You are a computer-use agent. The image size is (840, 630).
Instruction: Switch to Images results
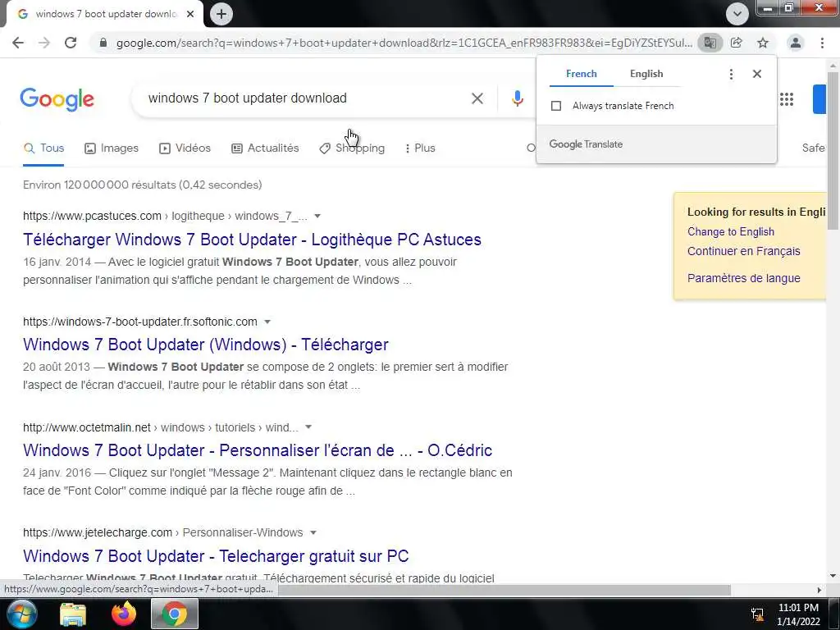coord(112,148)
